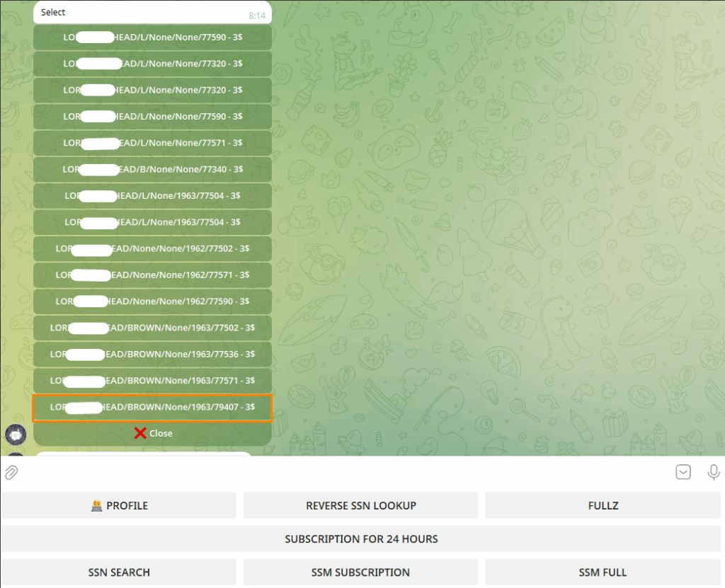Select the highlighted BROWN/None/1963/79407 entry
The image size is (725, 588).
152,407
